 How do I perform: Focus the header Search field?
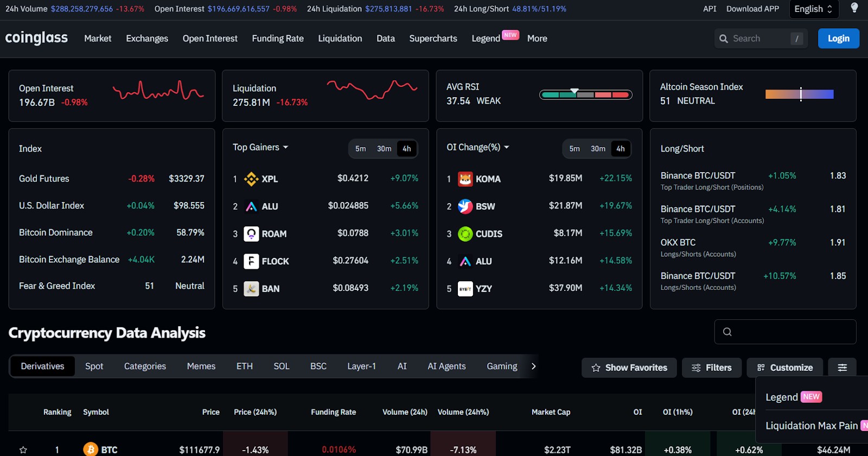tap(761, 39)
